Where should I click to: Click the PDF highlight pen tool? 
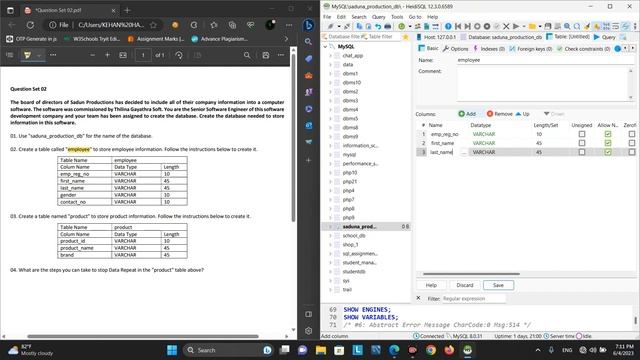tap(27, 55)
